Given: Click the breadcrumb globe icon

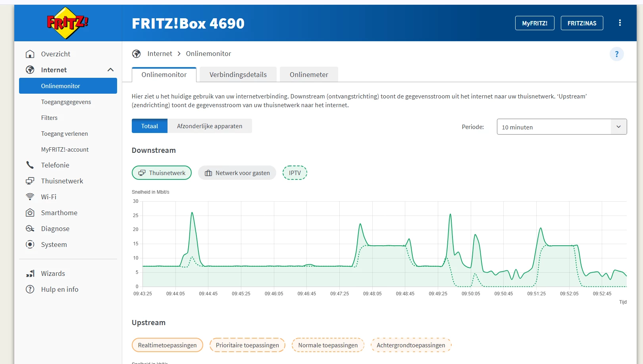Looking at the screenshot, I should (137, 54).
